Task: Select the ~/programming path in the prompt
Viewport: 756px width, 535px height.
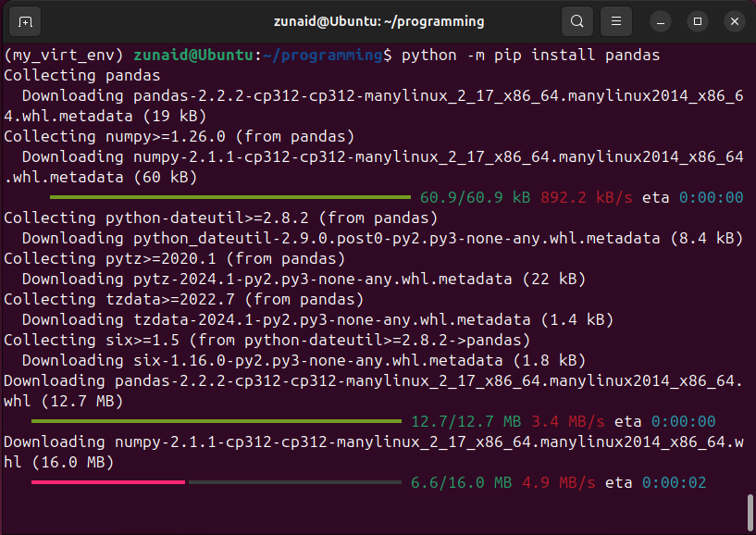Action: [x=320, y=55]
